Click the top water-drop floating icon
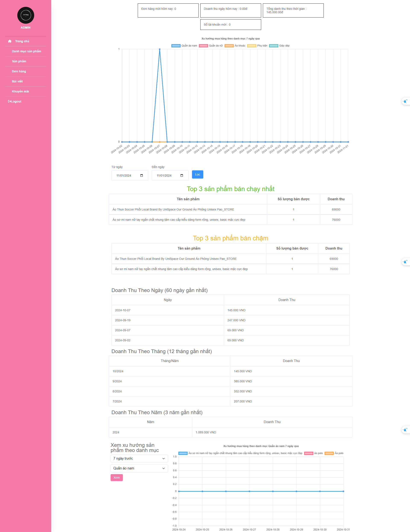The image size is (410, 532). pos(405,101)
